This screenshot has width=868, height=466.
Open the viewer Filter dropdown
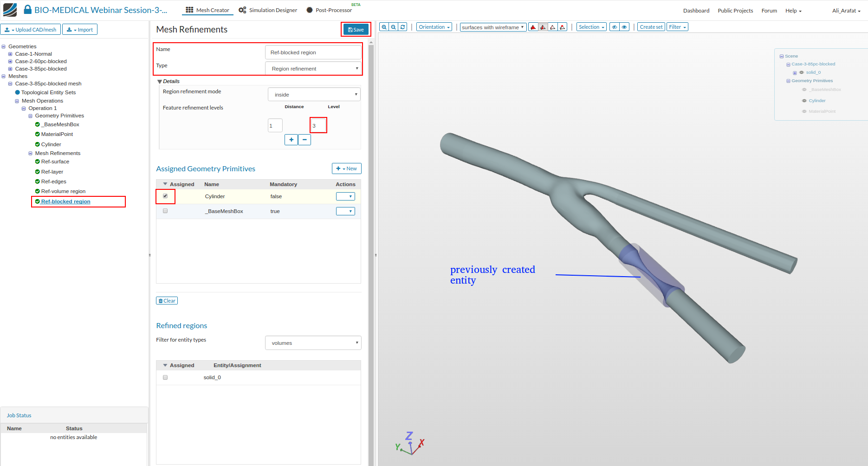point(677,27)
